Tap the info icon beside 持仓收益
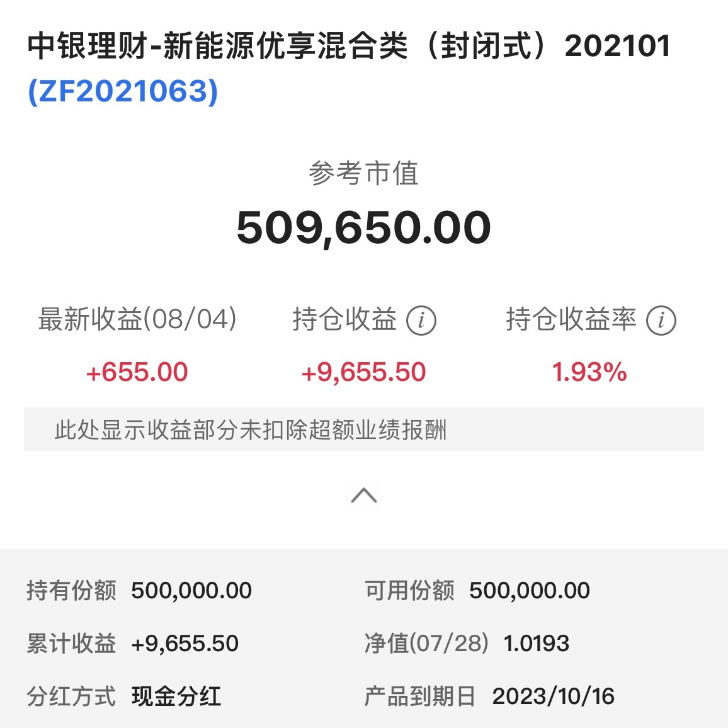 (421, 321)
